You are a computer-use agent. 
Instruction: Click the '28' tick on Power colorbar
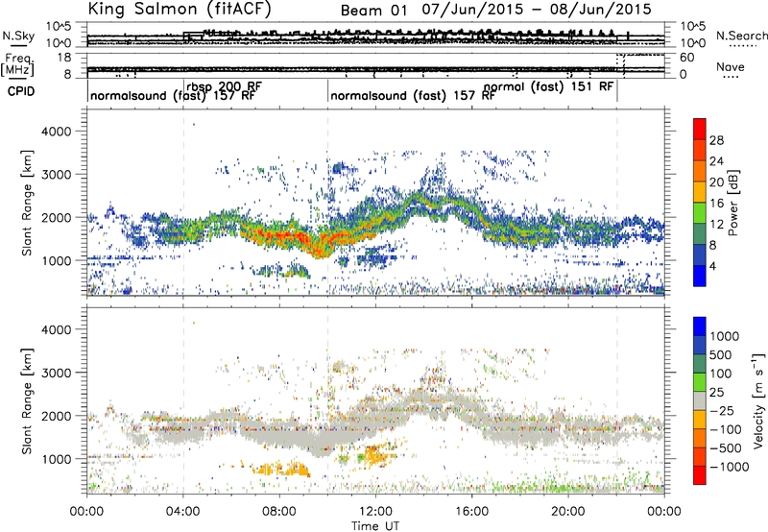pyautogui.click(x=716, y=140)
